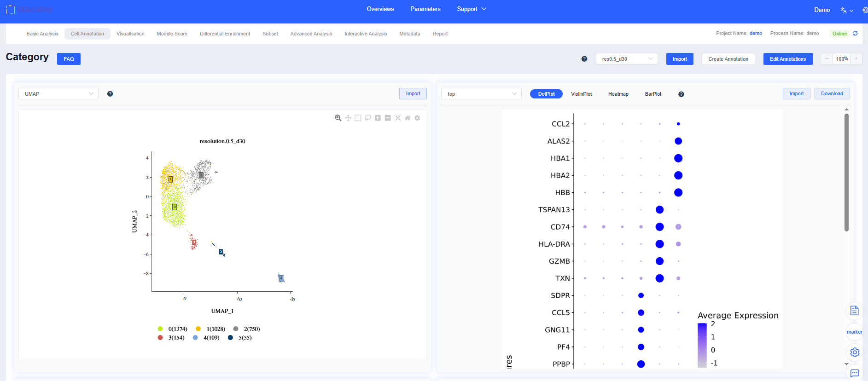Open the 'top' gene set dropdown
The image size is (868, 381).
click(481, 94)
